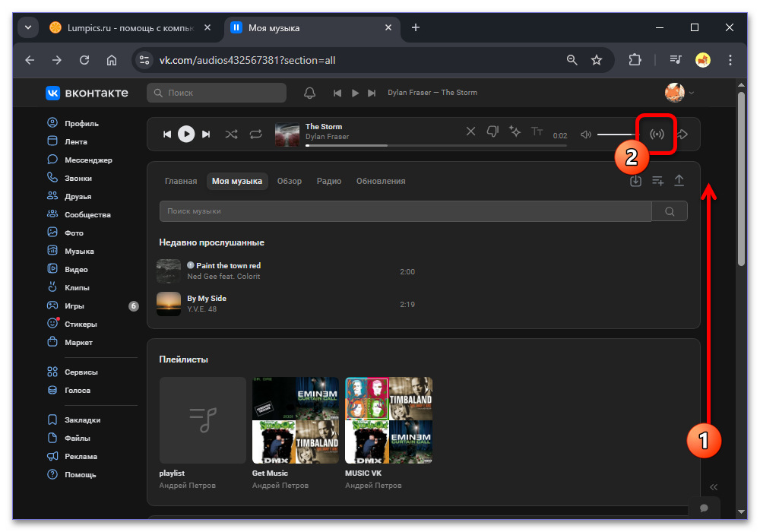Show similar tracks sparkle icon
This screenshot has width=760, height=532.
pos(515,131)
